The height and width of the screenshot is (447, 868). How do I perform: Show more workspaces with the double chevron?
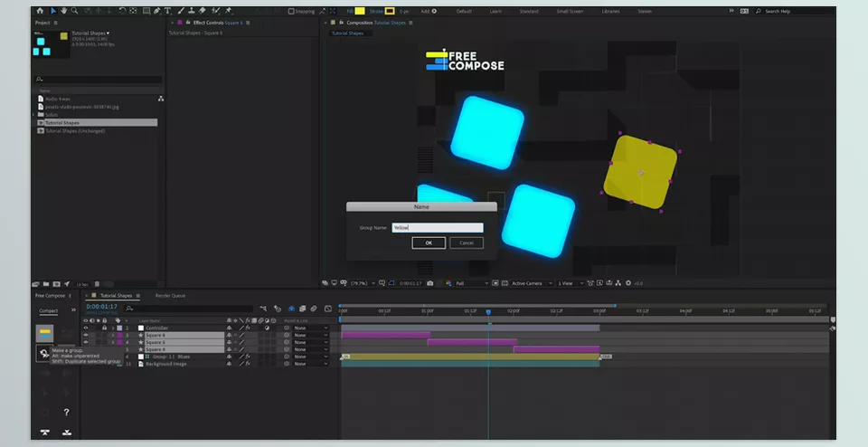pyautogui.click(x=731, y=11)
